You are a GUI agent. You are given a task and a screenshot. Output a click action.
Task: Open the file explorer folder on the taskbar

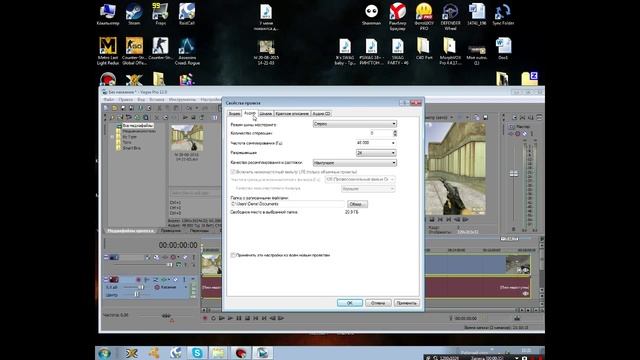(218, 353)
